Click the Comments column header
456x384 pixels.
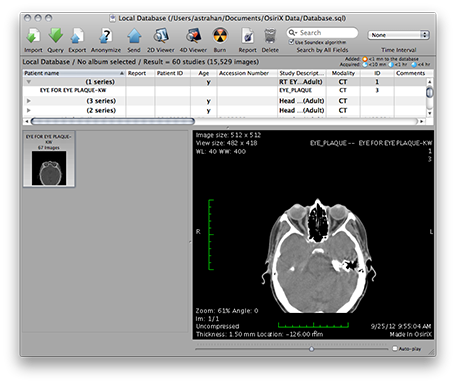pos(410,73)
